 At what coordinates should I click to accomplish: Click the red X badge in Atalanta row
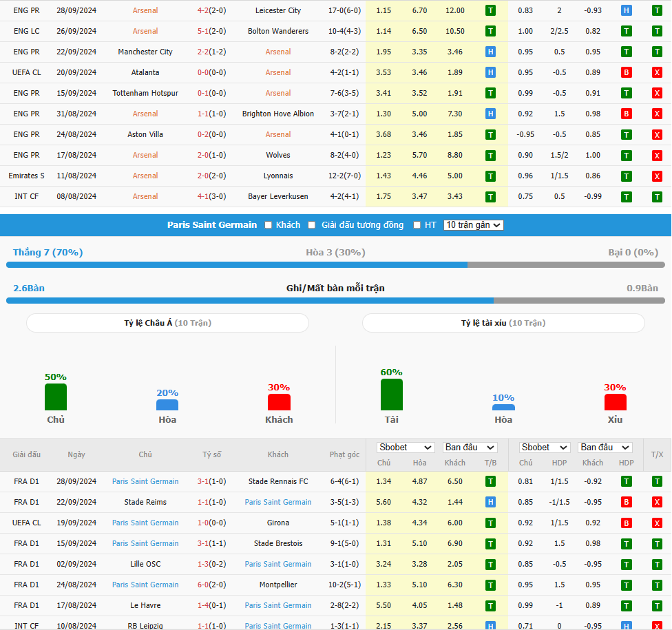click(657, 72)
